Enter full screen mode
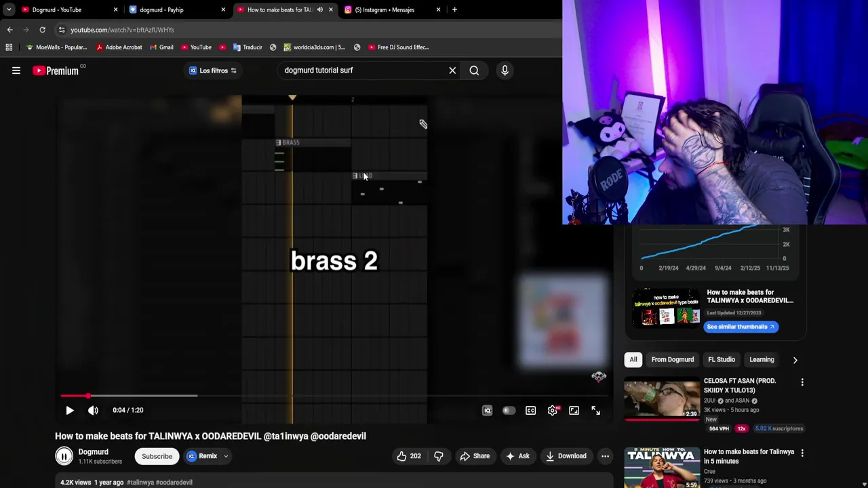Image resolution: width=868 pixels, height=488 pixels. 595,410
